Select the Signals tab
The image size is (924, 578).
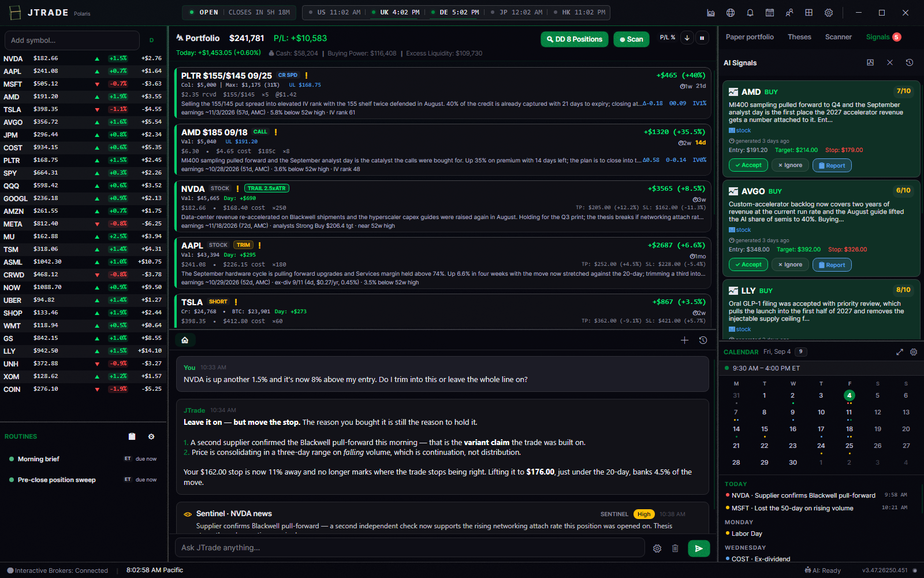click(x=883, y=37)
